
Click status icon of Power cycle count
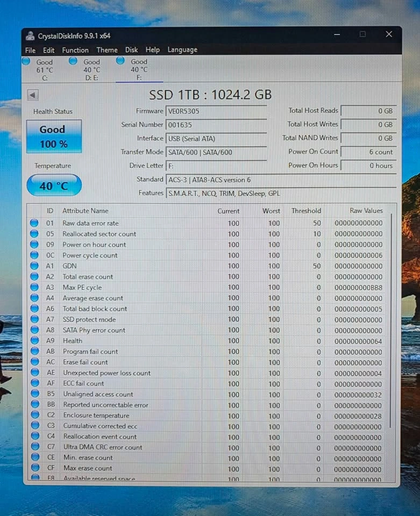(x=34, y=255)
